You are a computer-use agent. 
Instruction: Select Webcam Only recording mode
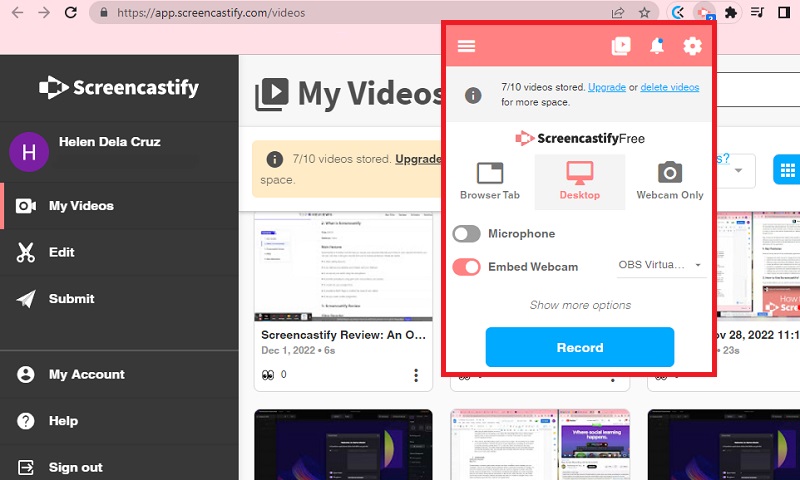(x=670, y=181)
